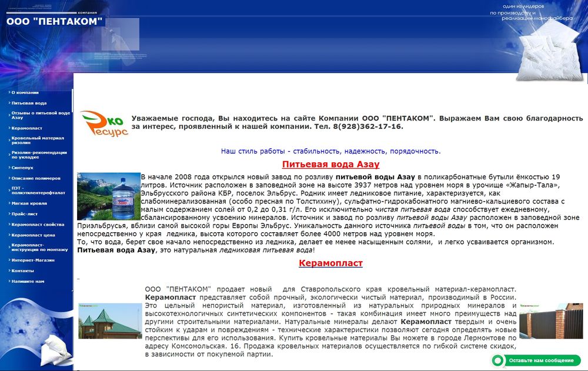Open the 'Прайс-лист' page
588x371 pixels.
pos(24,214)
